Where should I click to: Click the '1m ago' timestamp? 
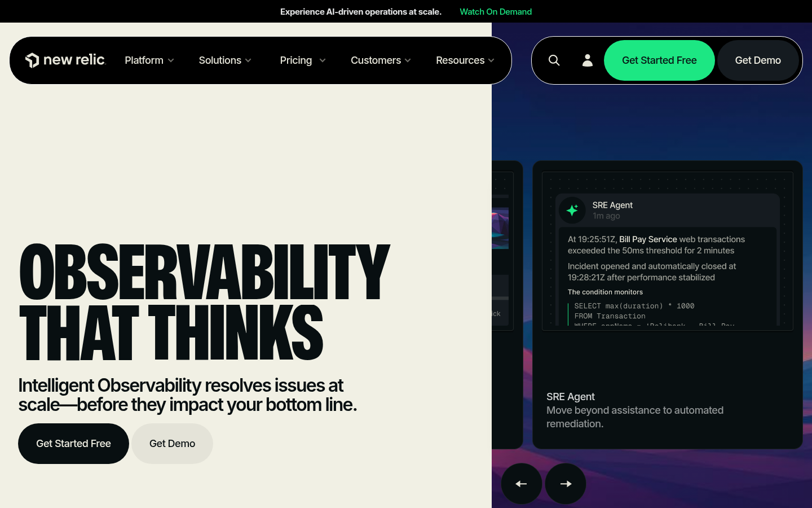coord(606,216)
